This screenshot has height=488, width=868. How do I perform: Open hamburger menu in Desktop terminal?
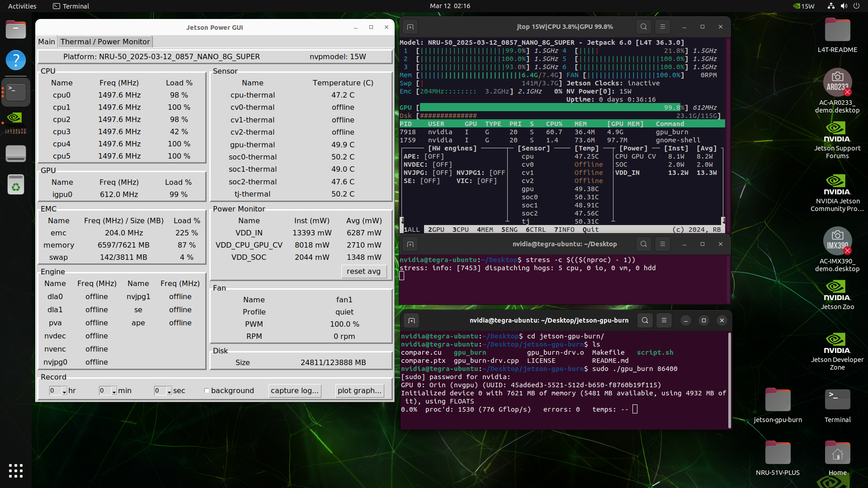[663, 244]
